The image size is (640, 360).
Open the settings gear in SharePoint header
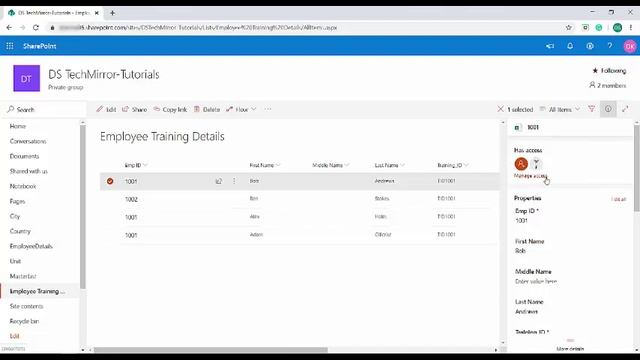(590, 46)
